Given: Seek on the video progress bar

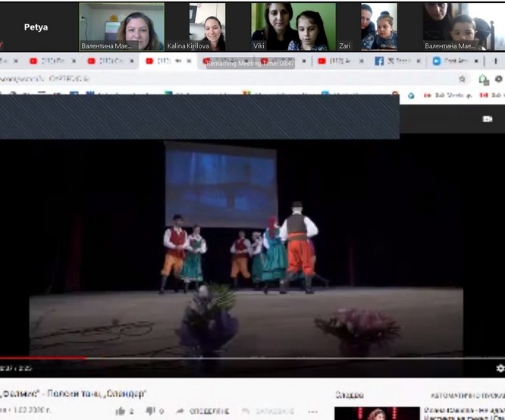Looking at the screenshot, I should coord(227,358).
